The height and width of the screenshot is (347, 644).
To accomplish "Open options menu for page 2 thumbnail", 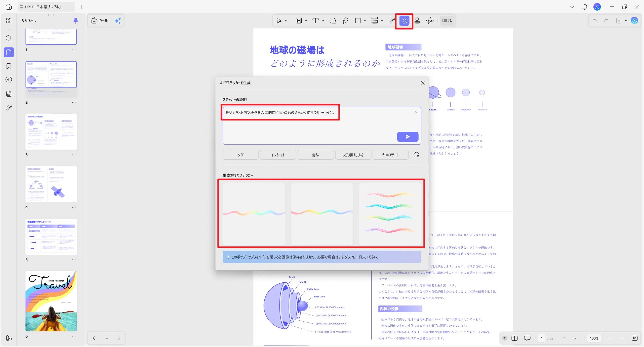I will [x=74, y=102].
